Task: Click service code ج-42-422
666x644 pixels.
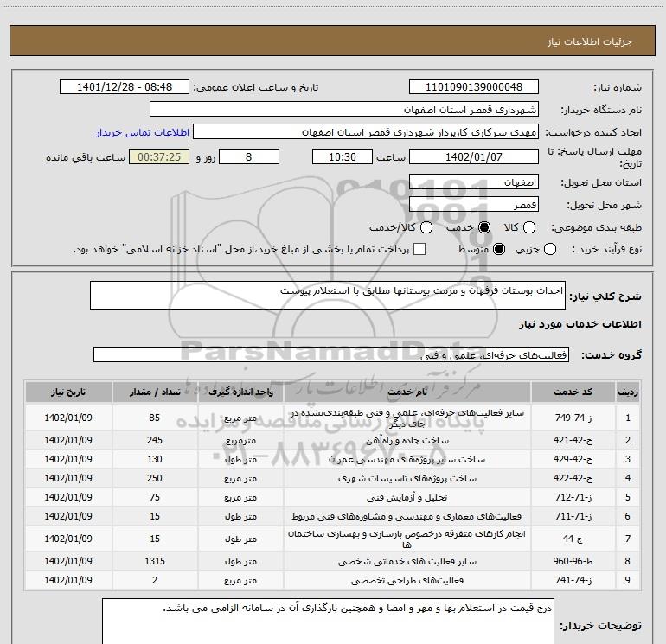Action: click(x=573, y=478)
